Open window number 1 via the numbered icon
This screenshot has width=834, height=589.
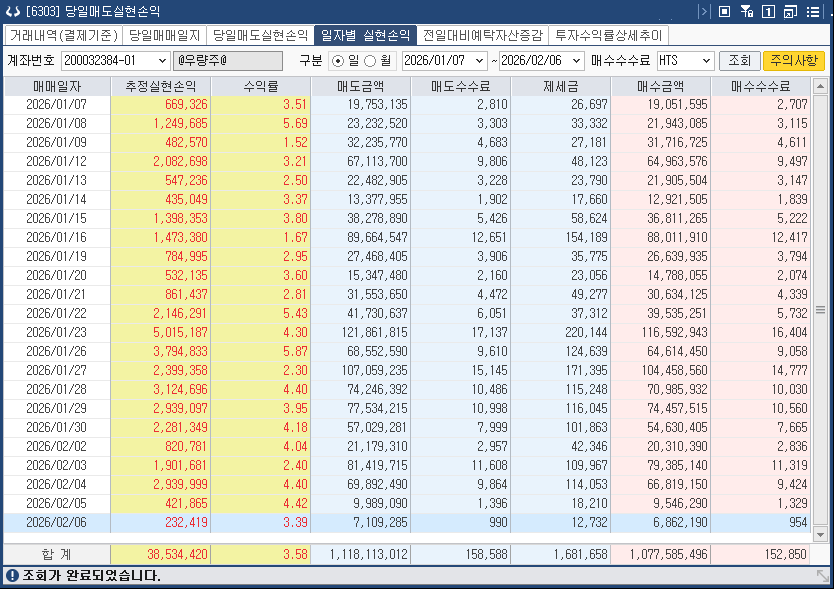click(x=769, y=11)
